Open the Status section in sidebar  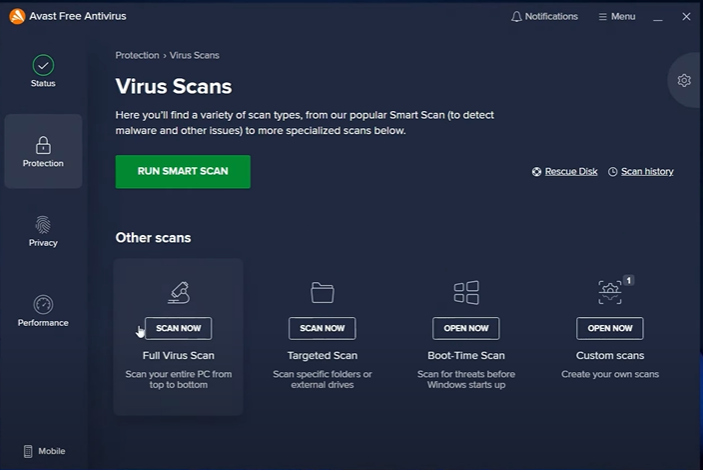coord(43,71)
